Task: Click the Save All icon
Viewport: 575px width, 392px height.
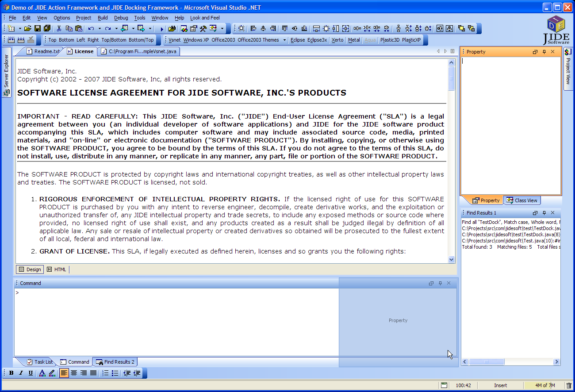Action: 47,28
